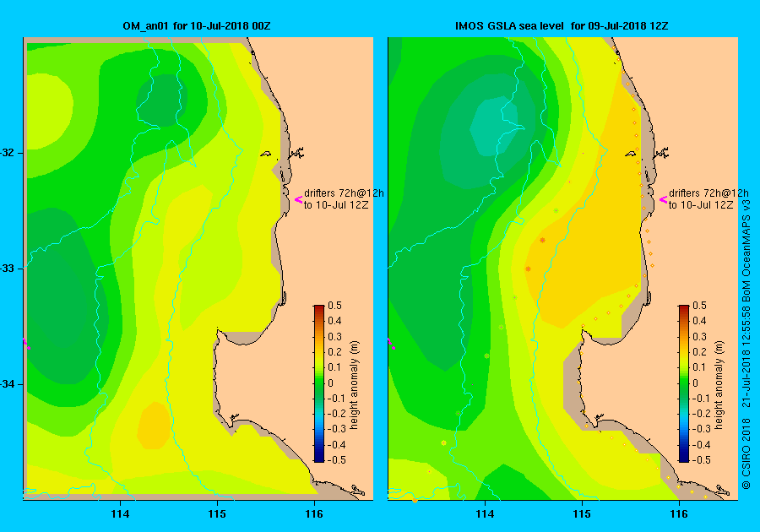This screenshot has width=760, height=532.
Task: Click latitude label -32 on the left axis
Action: [x=7, y=153]
